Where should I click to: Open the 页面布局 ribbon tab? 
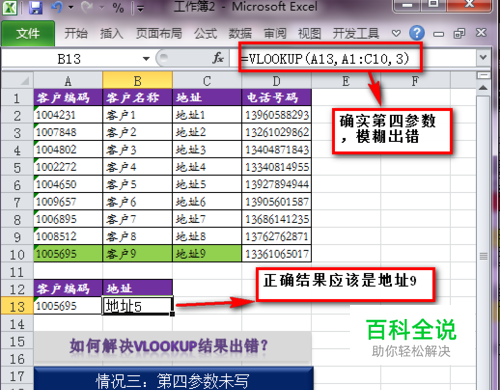[x=159, y=33]
